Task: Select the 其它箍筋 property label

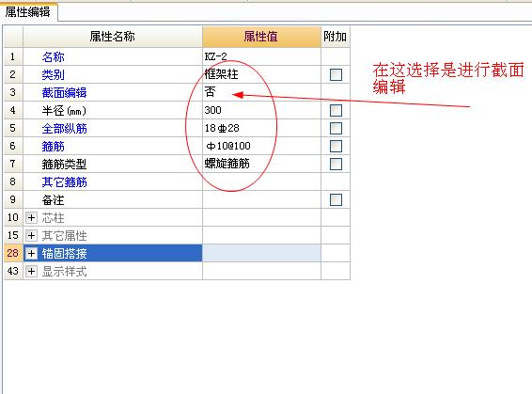Action: coord(65,182)
